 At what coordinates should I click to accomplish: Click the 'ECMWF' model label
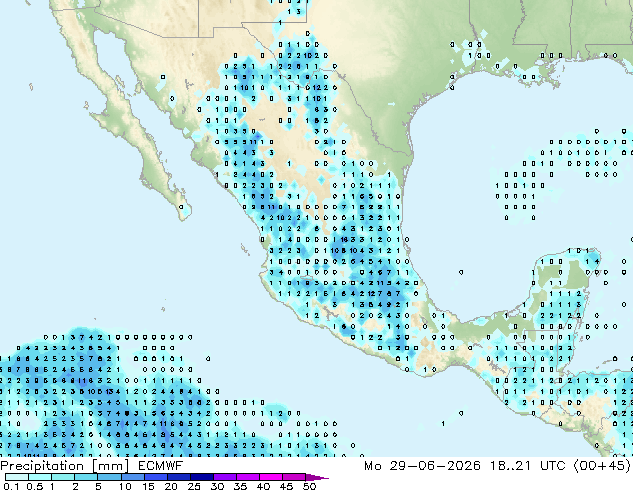point(161,466)
